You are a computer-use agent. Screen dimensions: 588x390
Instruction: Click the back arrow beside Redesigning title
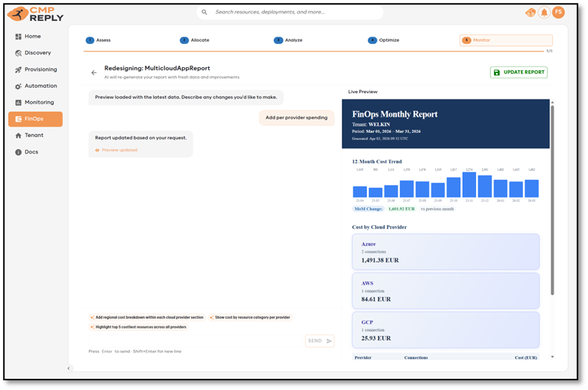pyautogui.click(x=94, y=72)
